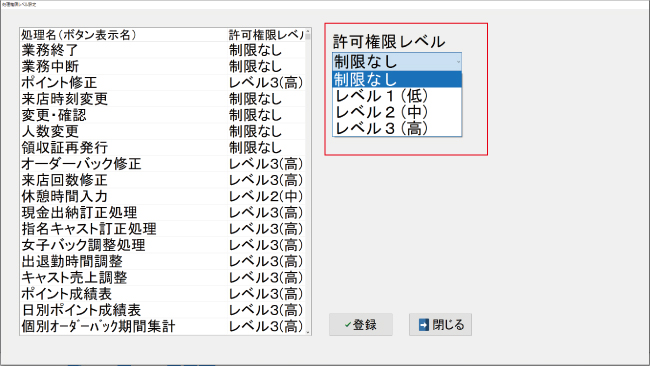Click the 処理名（ボタン表示名） column header

124,35
